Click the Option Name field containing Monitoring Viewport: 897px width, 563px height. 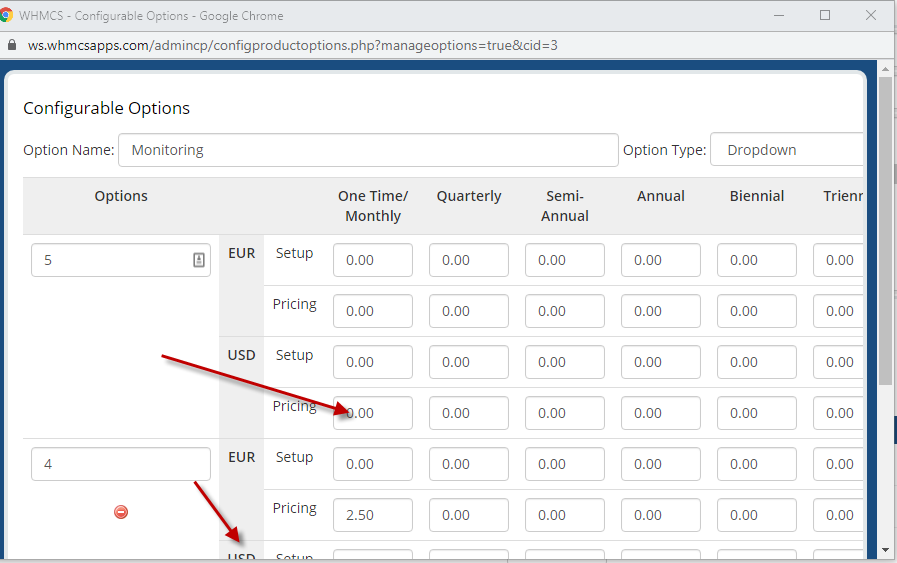[367, 150]
